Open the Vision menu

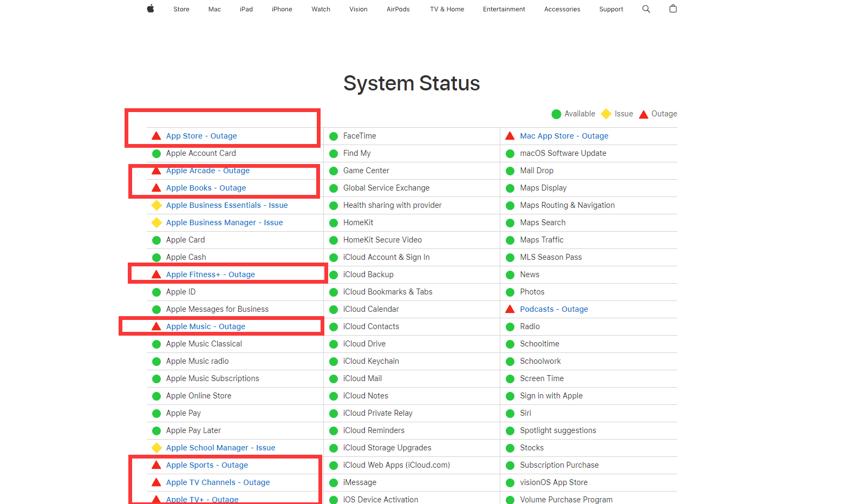(x=358, y=9)
